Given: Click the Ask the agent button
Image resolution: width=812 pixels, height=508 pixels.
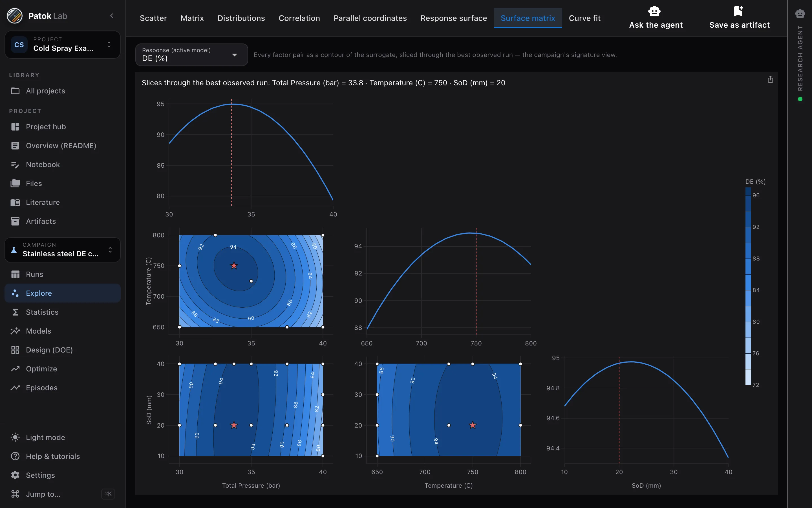Looking at the screenshot, I should (x=656, y=18).
